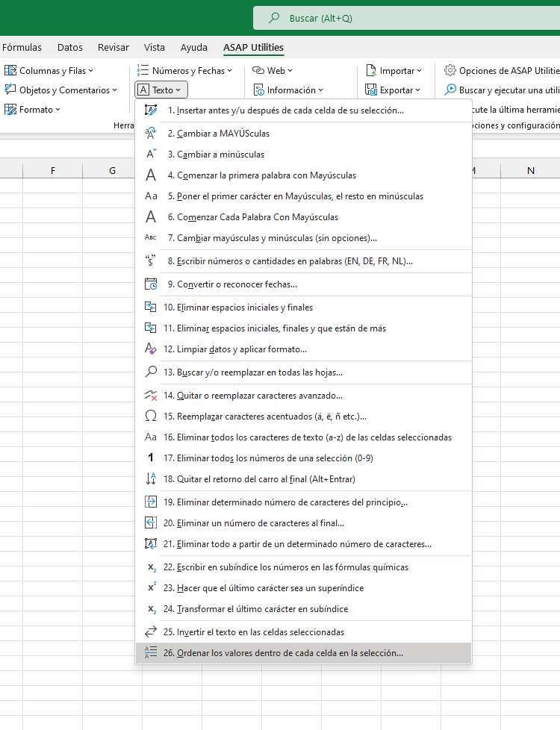
Task: Click the icon for item 6 Comenzar Cada Palabra
Action: pyautogui.click(x=151, y=217)
